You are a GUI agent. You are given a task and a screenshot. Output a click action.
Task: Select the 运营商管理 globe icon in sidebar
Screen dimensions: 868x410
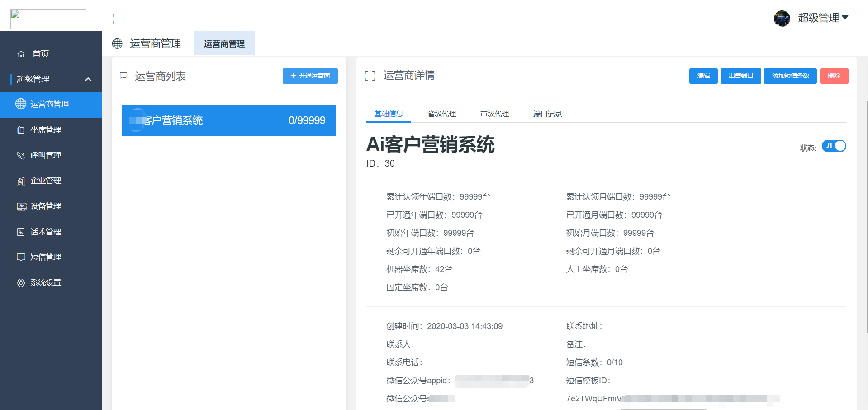21,104
